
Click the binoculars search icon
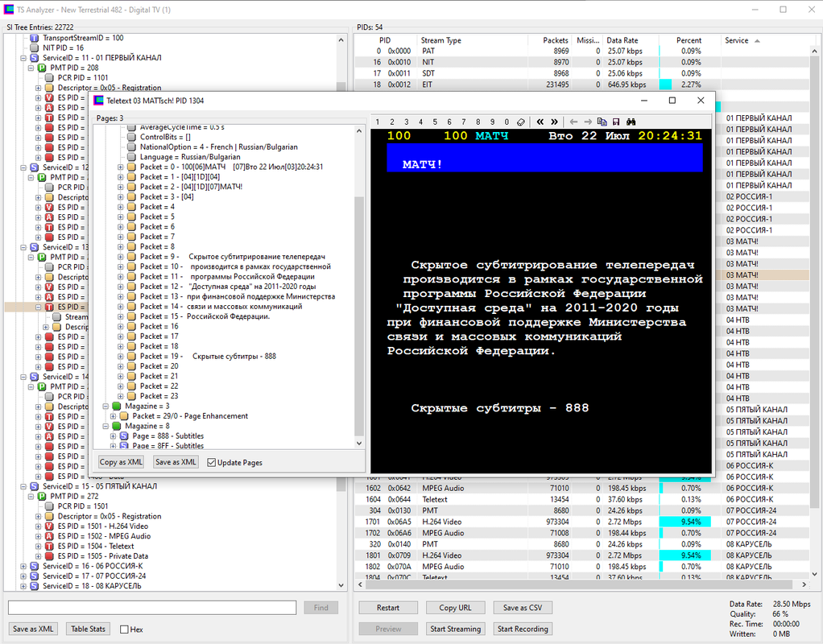tap(631, 122)
